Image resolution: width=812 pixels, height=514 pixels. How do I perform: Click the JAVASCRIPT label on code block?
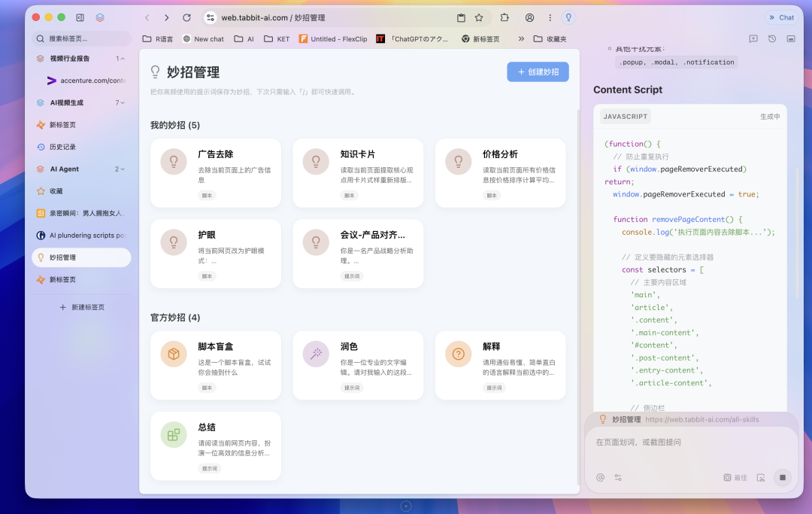tap(625, 117)
